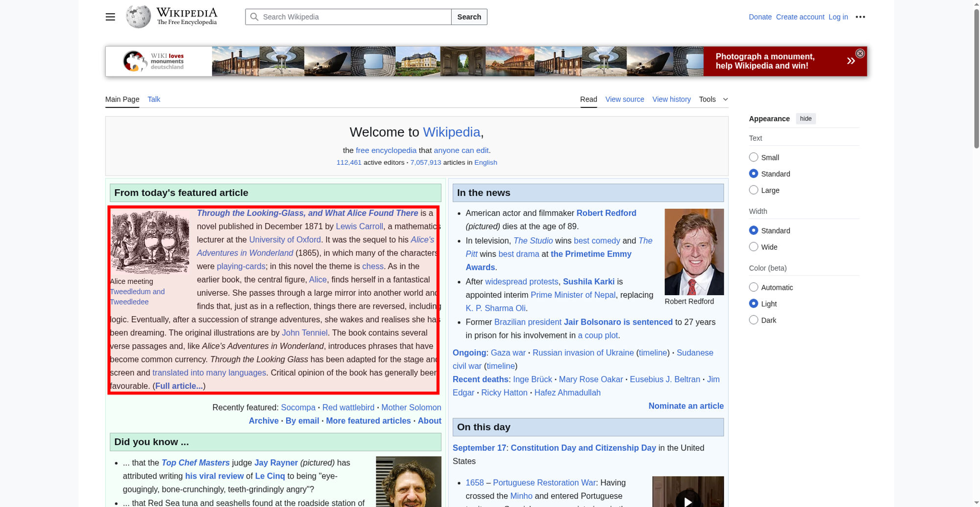Open the View history tab
Image resolution: width=980 pixels, height=507 pixels.
point(671,99)
